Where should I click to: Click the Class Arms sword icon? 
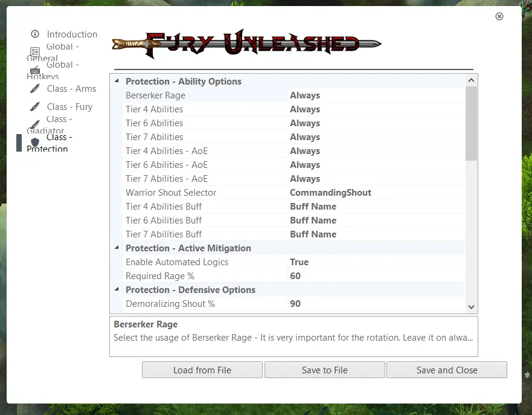(x=35, y=89)
